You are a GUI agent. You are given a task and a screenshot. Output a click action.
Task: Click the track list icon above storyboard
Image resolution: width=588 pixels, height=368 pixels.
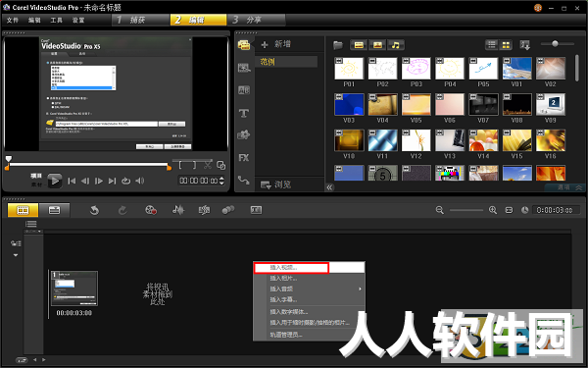[30, 224]
